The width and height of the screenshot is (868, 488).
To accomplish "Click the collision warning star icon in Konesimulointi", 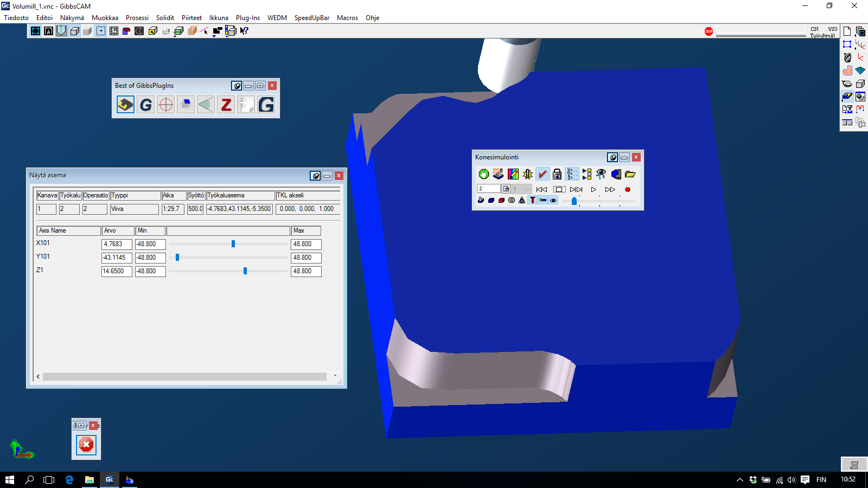I will point(527,174).
